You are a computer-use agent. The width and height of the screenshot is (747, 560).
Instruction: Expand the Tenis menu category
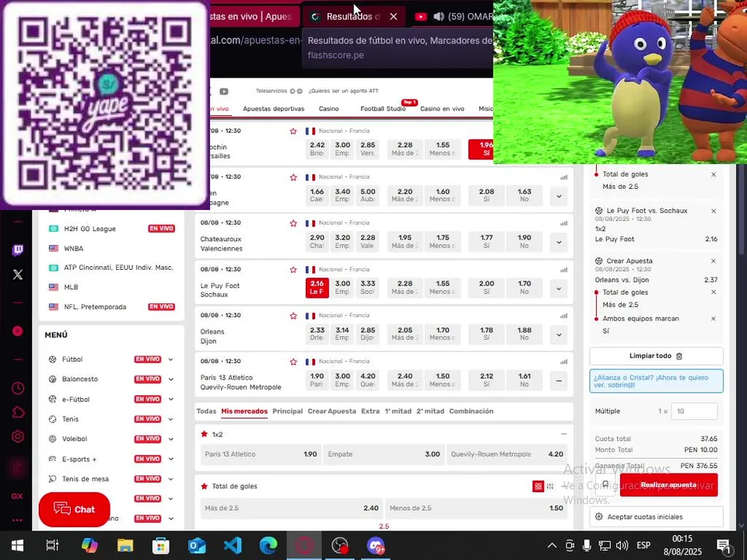[170, 419]
